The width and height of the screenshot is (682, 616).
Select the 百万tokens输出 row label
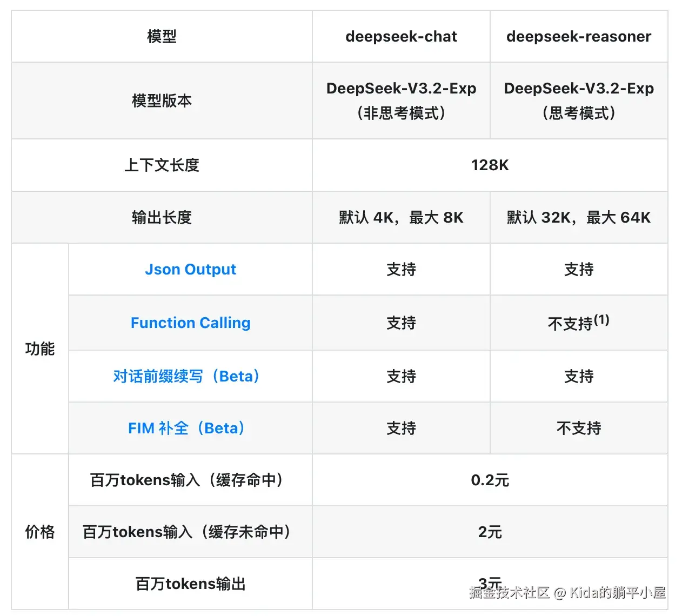tap(190, 584)
